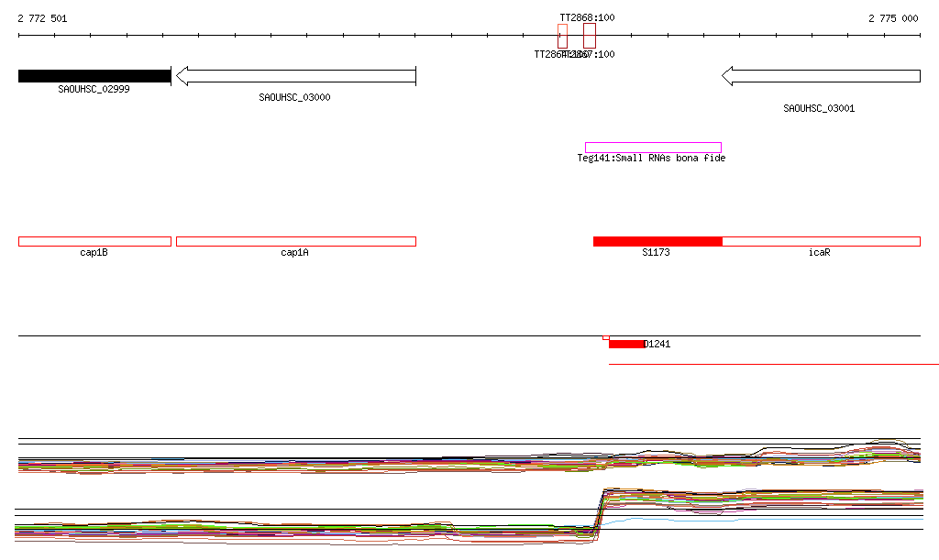Select the cap1B segment box

coord(94,241)
